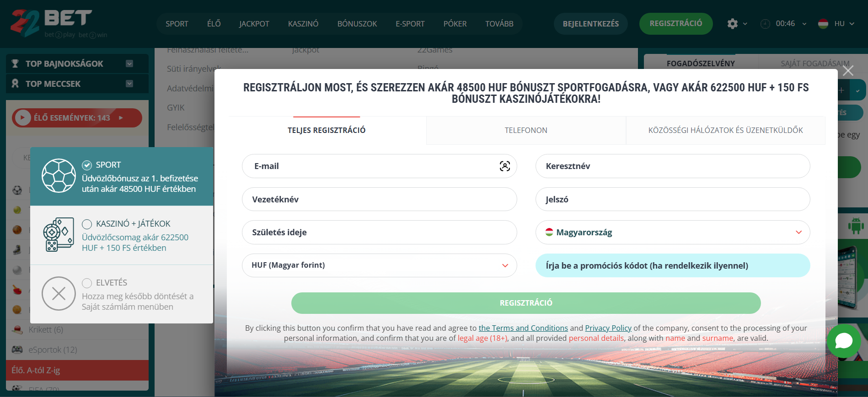
Task: Click the soccer ball bonus icon
Action: tap(59, 176)
